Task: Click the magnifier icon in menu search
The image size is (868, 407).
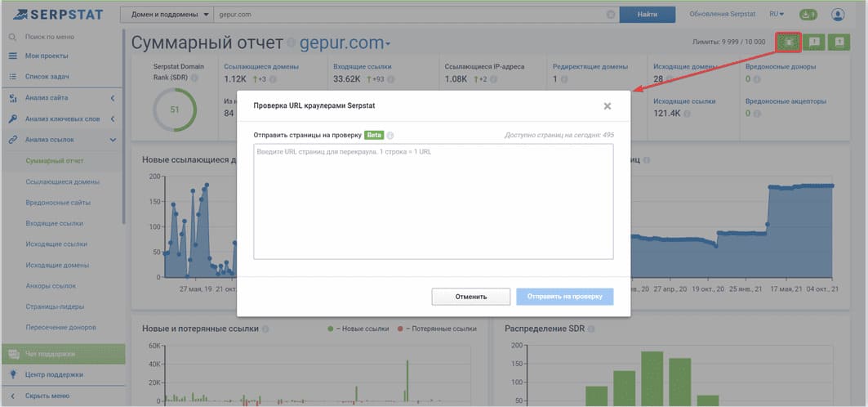Action: tap(12, 37)
